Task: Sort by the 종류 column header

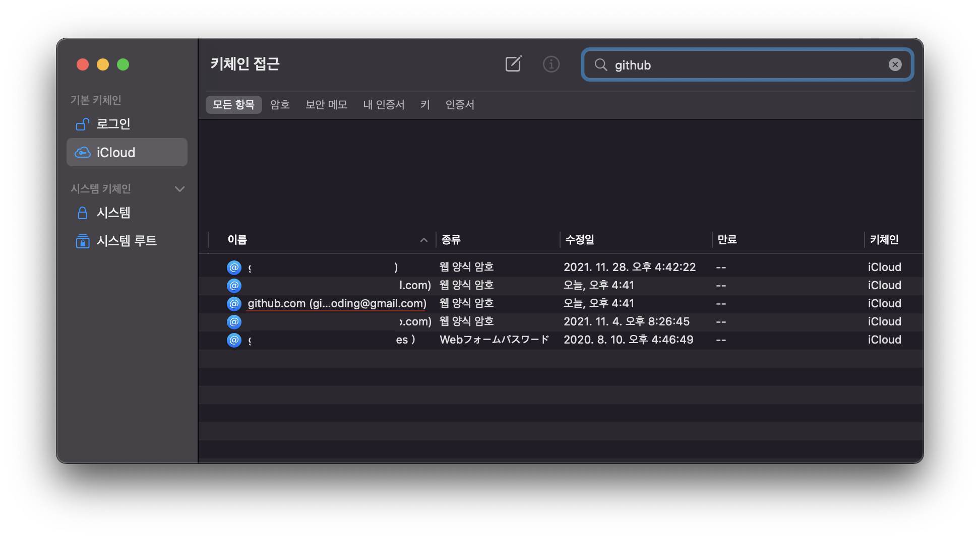Action: pyautogui.click(x=498, y=240)
